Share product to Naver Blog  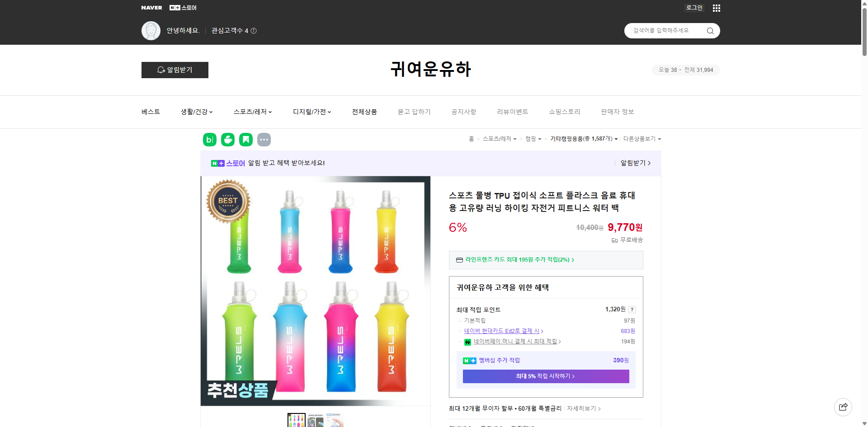209,140
